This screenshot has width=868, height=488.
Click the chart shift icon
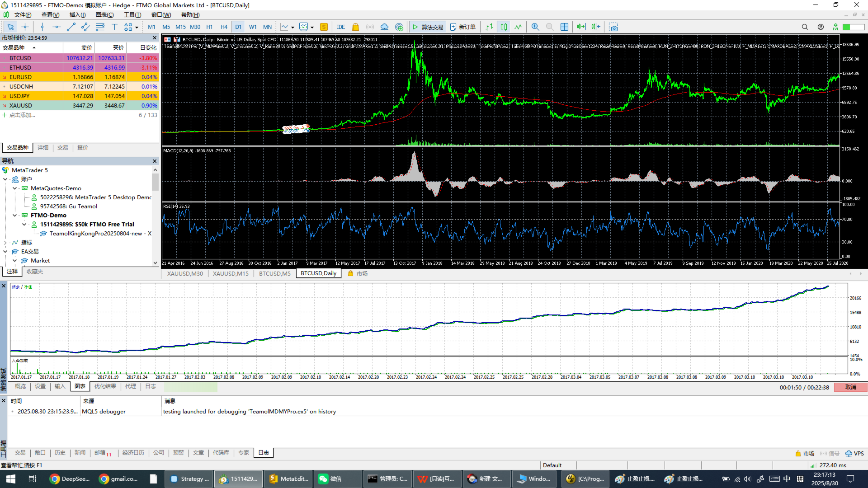[596, 27]
